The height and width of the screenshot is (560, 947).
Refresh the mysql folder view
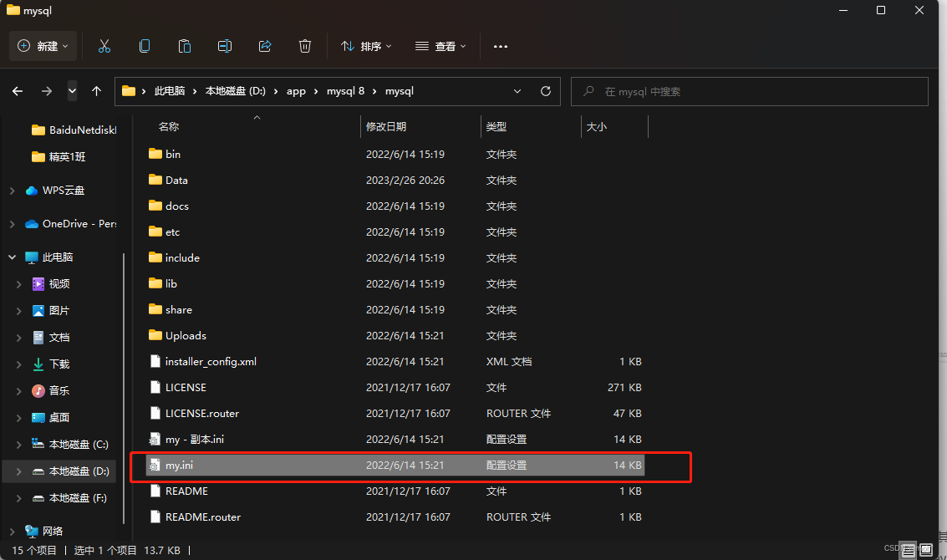[545, 91]
